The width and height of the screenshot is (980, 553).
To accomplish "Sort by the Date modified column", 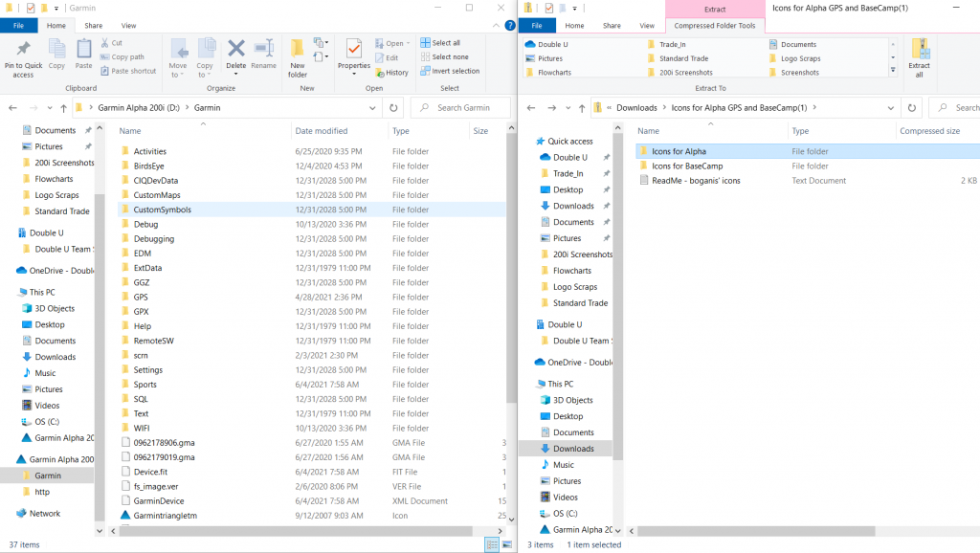I will [x=322, y=131].
